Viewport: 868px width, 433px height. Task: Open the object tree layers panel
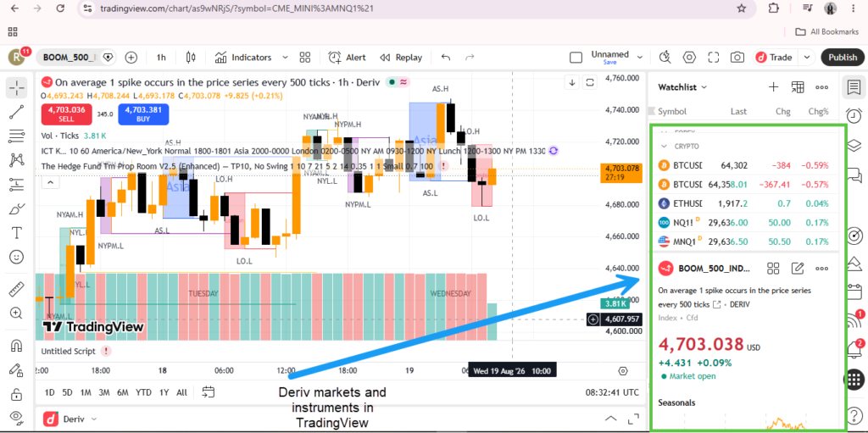[x=854, y=146]
